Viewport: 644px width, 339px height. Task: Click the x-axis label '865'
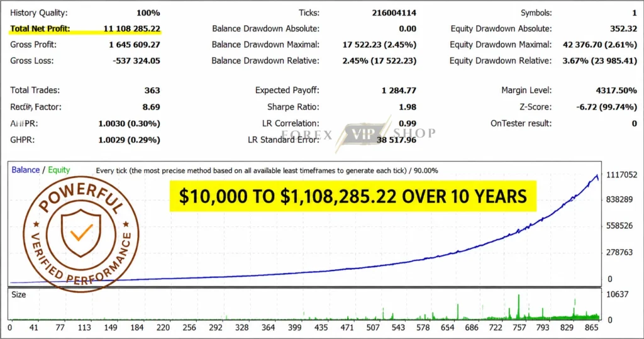(591, 328)
